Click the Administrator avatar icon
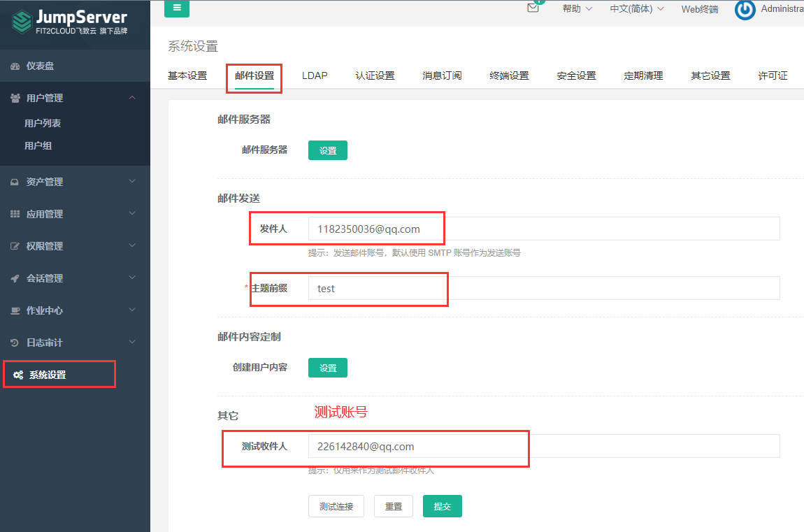Screen dimensions: 804x532 pyautogui.click(x=747, y=9)
